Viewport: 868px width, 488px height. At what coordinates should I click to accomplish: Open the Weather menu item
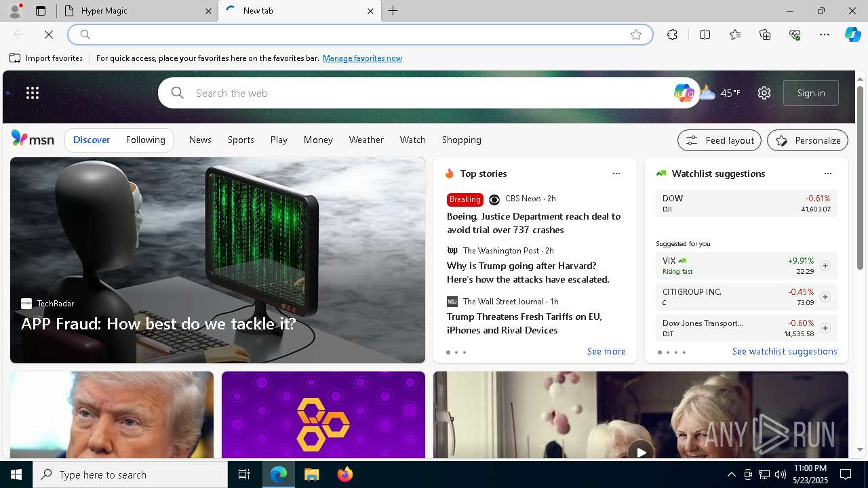366,140
